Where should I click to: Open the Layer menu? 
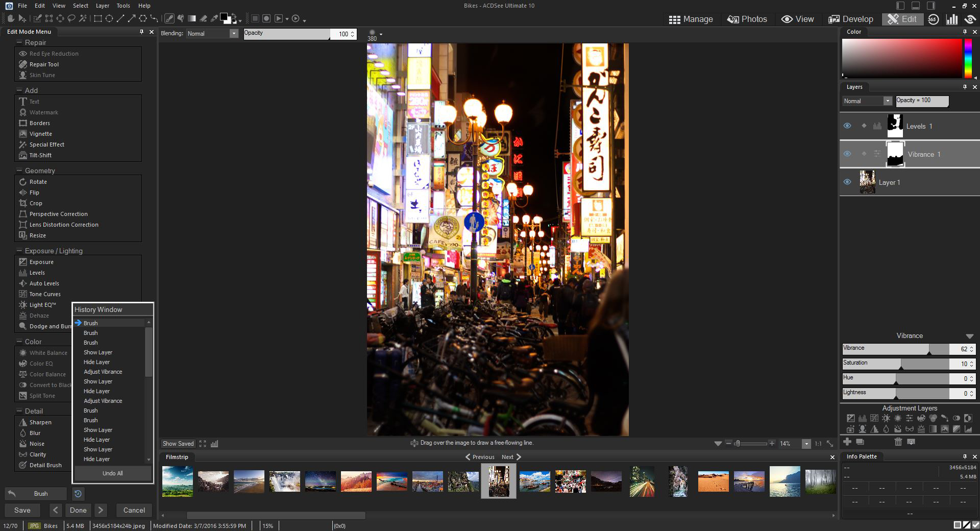tap(102, 6)
